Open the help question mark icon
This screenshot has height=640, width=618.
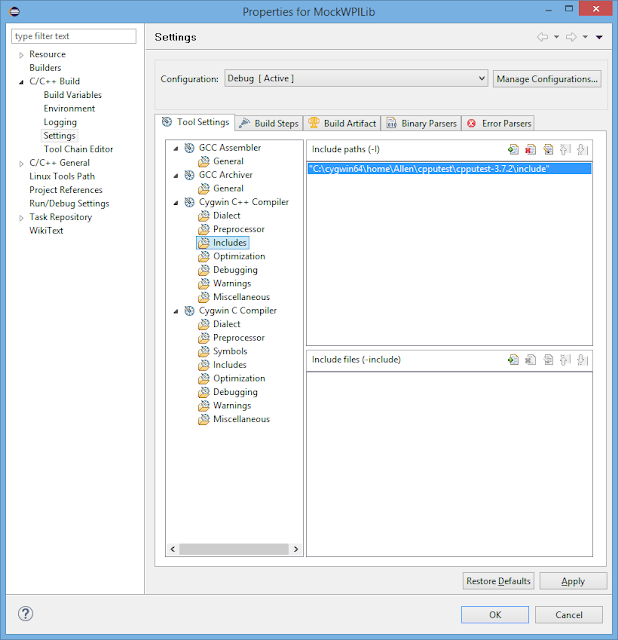25,613
